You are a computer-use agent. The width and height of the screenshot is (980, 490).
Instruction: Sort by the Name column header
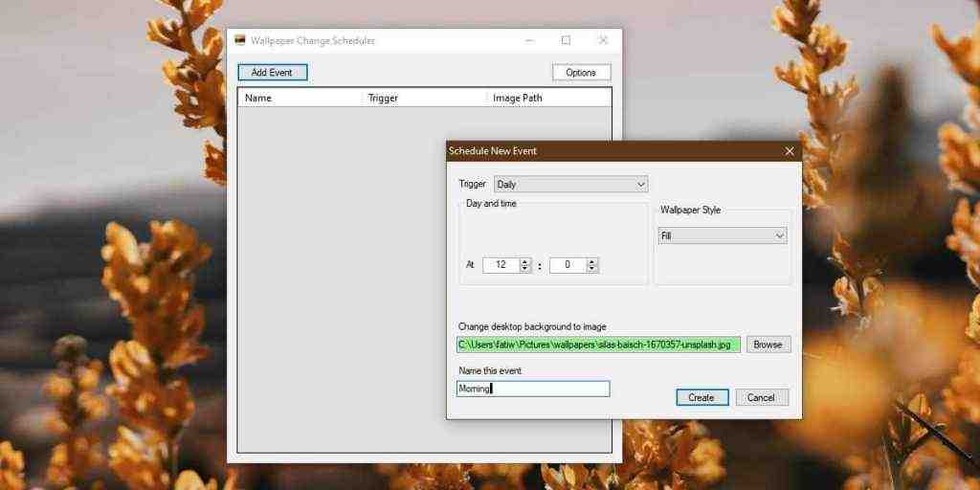299,98
